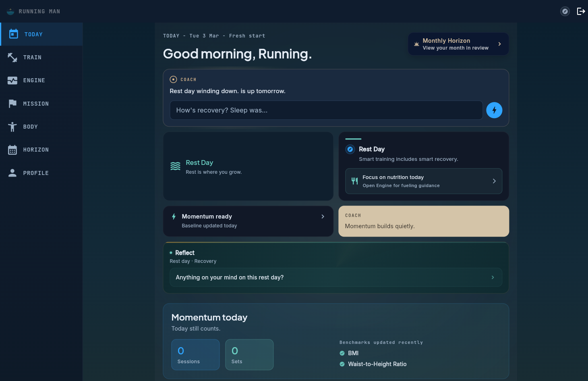Select the Horizon calendar icon
Image resolution: width=588 pixels, height=381 pixels.
tap(12, 150)
